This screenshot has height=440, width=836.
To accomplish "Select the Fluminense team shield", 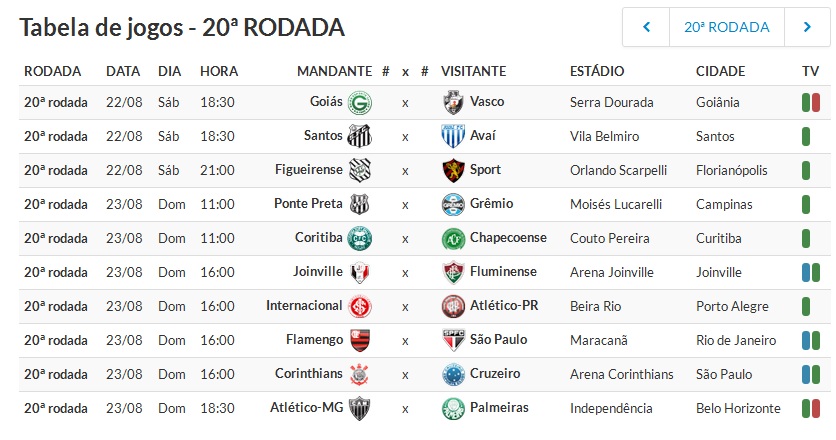I will (453, 273).
